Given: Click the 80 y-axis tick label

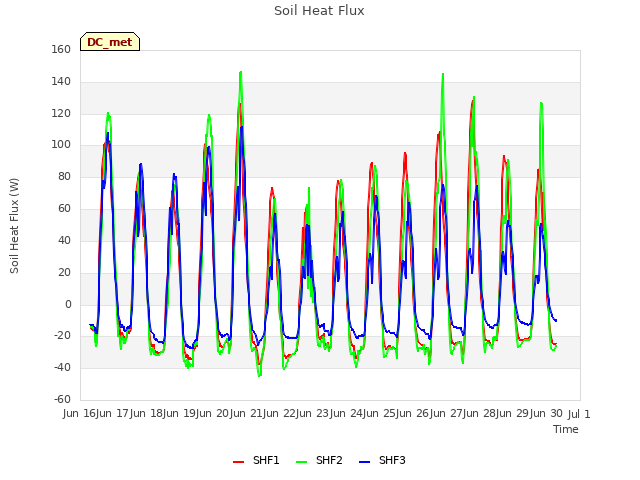Looking at the screenshot, I should 64,176.
